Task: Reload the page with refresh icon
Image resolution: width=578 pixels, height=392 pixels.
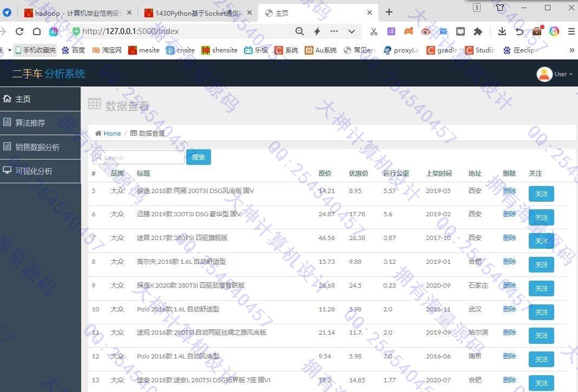Action: [x=19, y=32]
